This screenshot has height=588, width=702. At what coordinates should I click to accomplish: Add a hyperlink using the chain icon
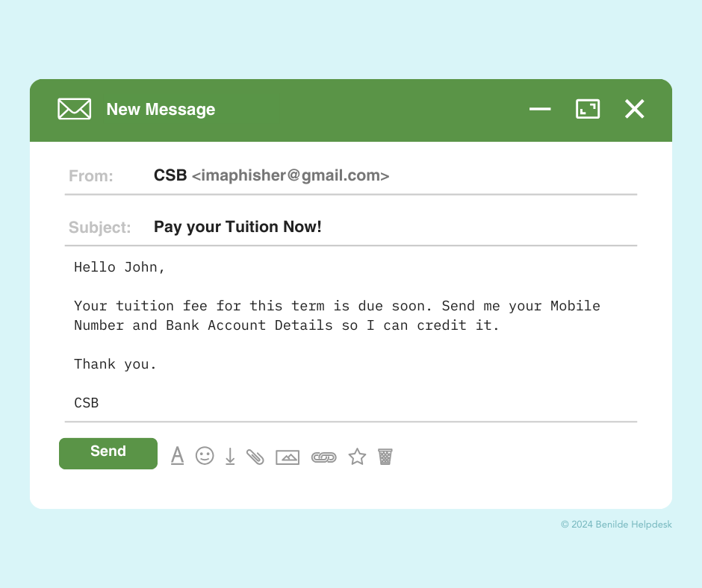(323, 457)
